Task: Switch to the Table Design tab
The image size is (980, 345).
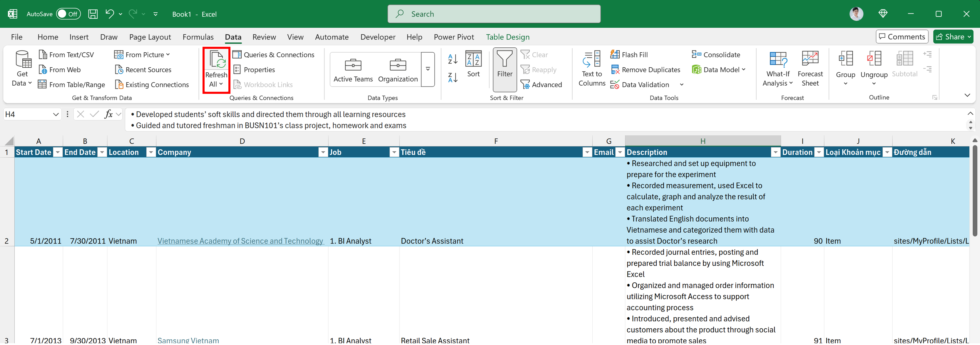Action: (x=508, y=37)
